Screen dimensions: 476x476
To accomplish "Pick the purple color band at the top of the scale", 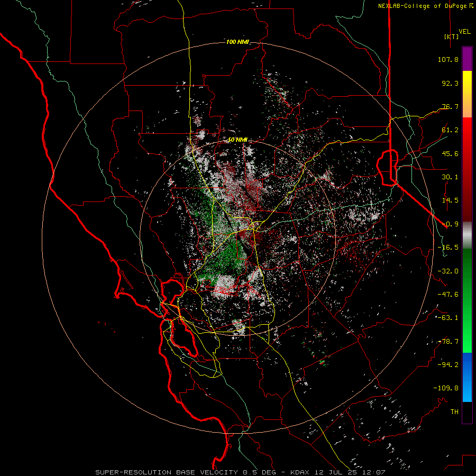I will 467,59.
